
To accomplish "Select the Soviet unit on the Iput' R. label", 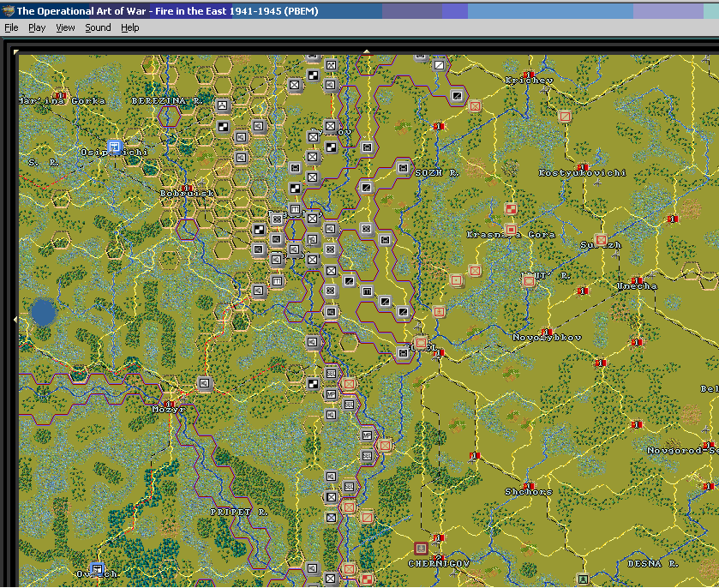I will (x=529, y=280).
